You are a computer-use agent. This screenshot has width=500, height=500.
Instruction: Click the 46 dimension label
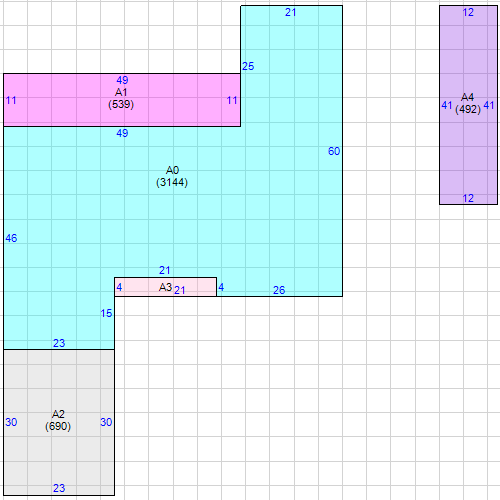11,238
